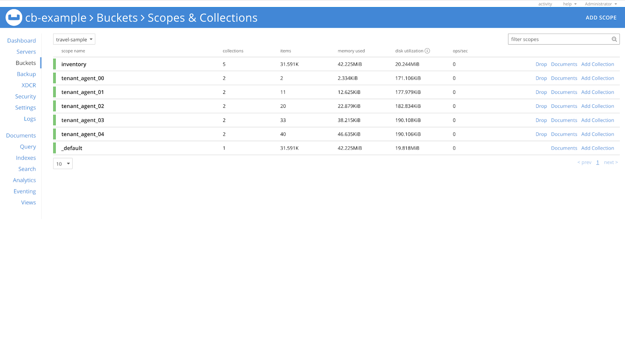
Task: Select page 1 in pagination
Action: [597, 162]
